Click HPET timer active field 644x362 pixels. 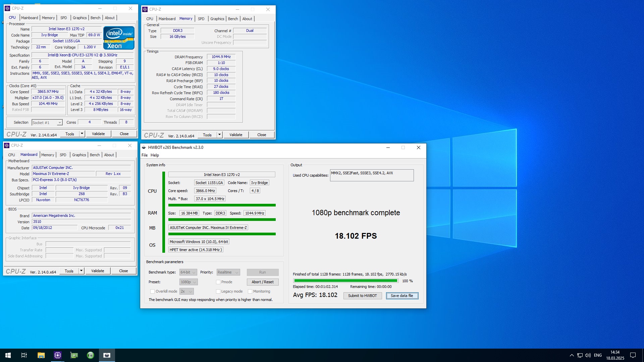(196, 250)
